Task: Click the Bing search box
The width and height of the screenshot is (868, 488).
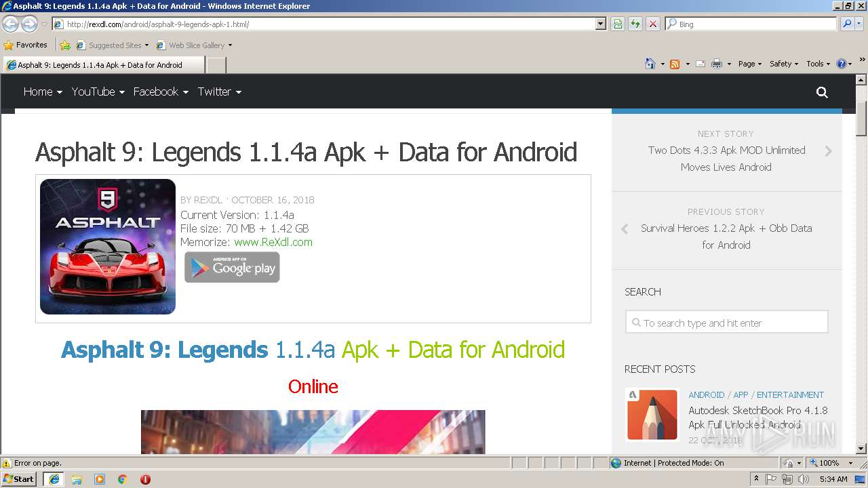Action: (x=751, y=24)
